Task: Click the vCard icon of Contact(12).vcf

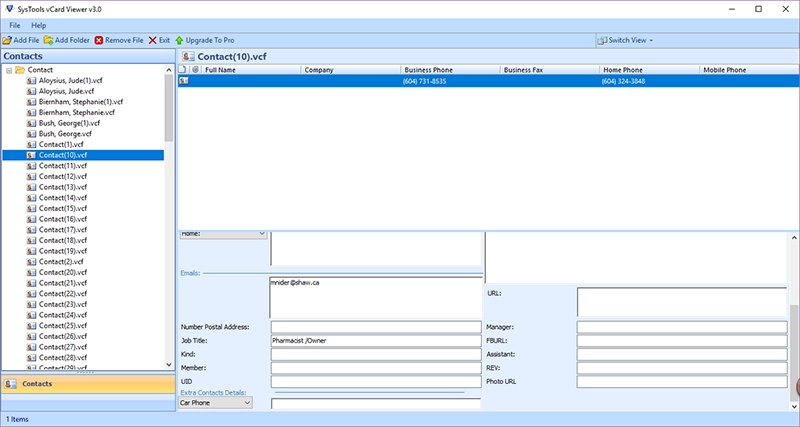Action: tap(31, 177)
